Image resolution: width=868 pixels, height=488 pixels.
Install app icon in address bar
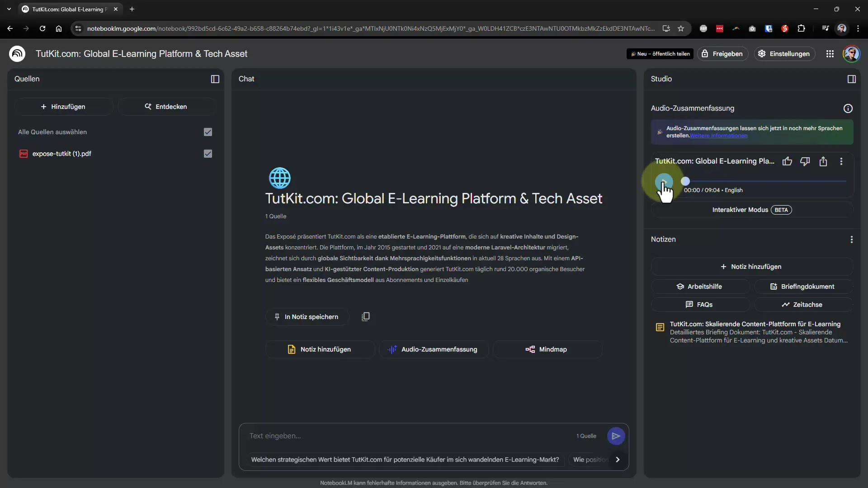(666, 28)
